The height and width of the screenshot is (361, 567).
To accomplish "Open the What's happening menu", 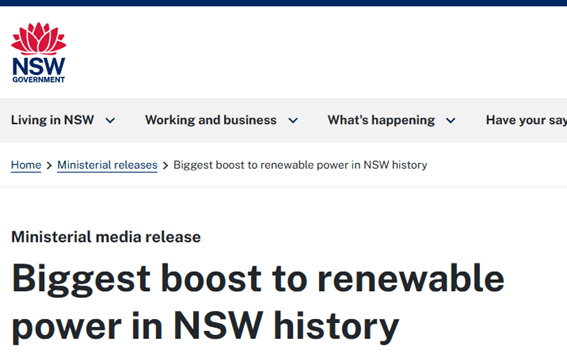I will point(381,120).
